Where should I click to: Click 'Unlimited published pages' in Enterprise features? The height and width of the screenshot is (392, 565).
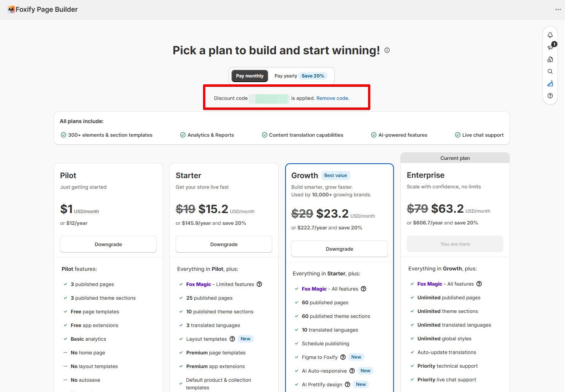449,297
